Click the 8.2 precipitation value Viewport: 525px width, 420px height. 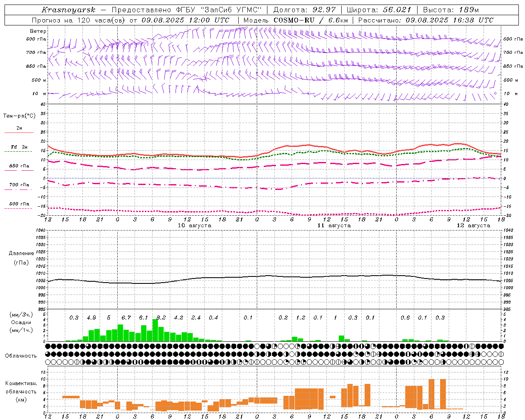pos(161,317)
